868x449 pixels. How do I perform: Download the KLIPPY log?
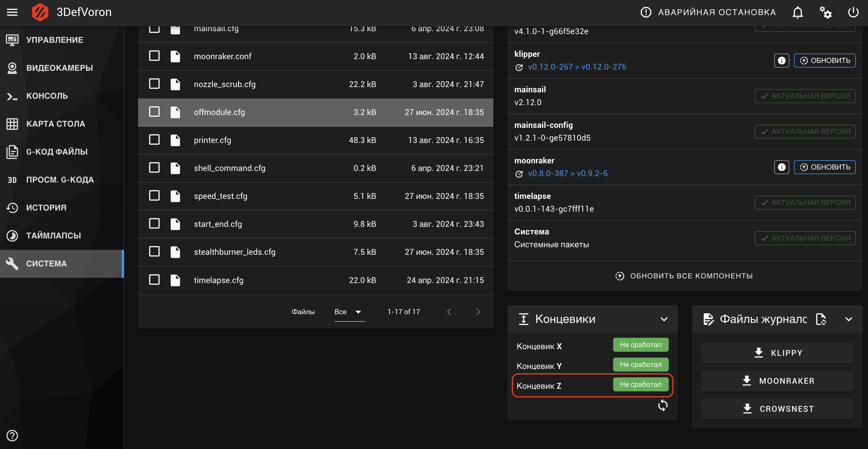click(x=777, y=353)
